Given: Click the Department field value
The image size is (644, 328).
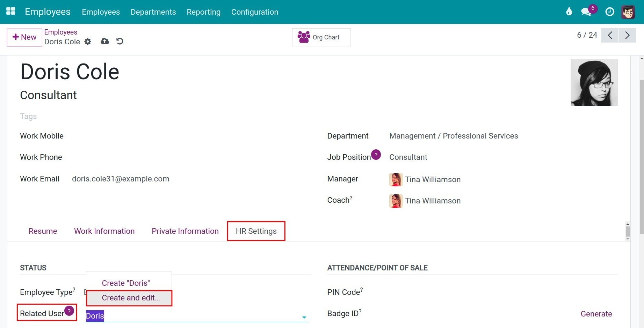Looking at the screenshot, I should pos(454,136).
